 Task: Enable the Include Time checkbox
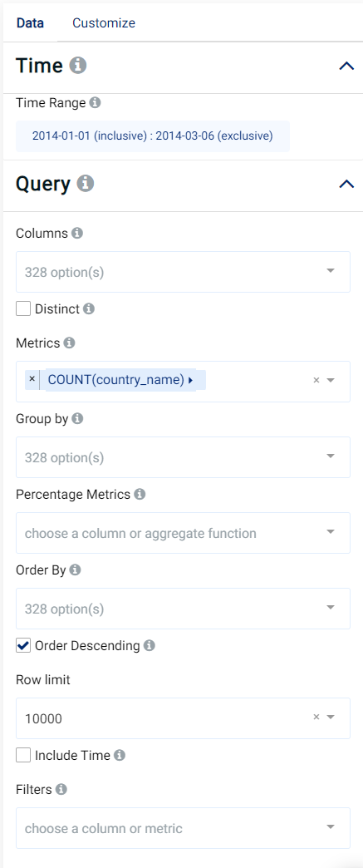(x=23, y=755)
